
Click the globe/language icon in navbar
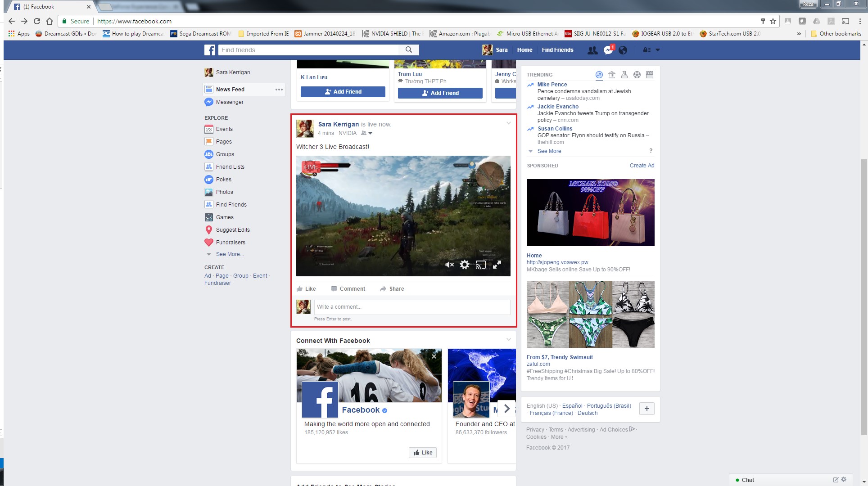pos(622,50)
